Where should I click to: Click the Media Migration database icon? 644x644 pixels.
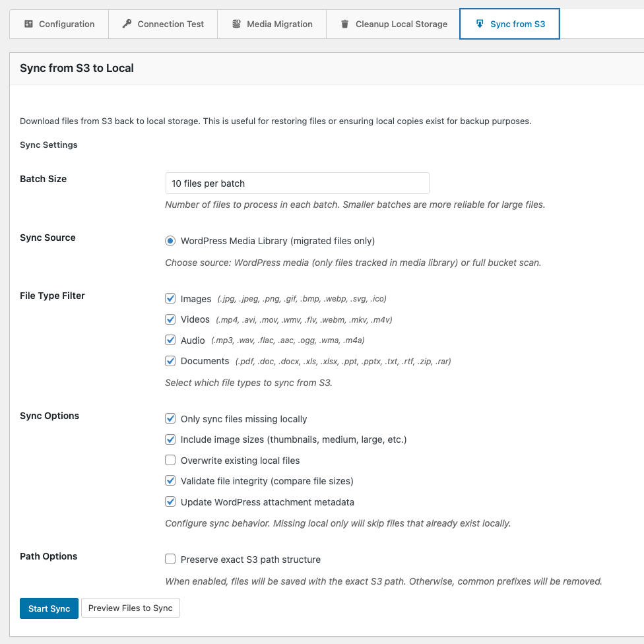pos(236,24)
